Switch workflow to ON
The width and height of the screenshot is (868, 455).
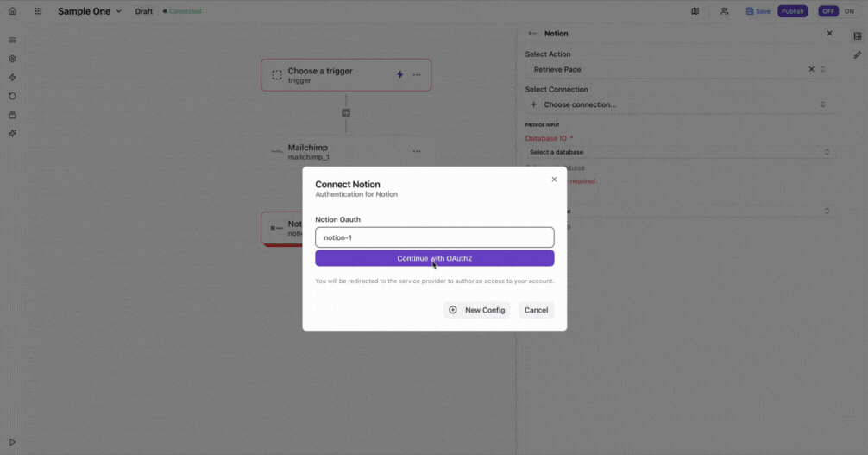point(849,11)
